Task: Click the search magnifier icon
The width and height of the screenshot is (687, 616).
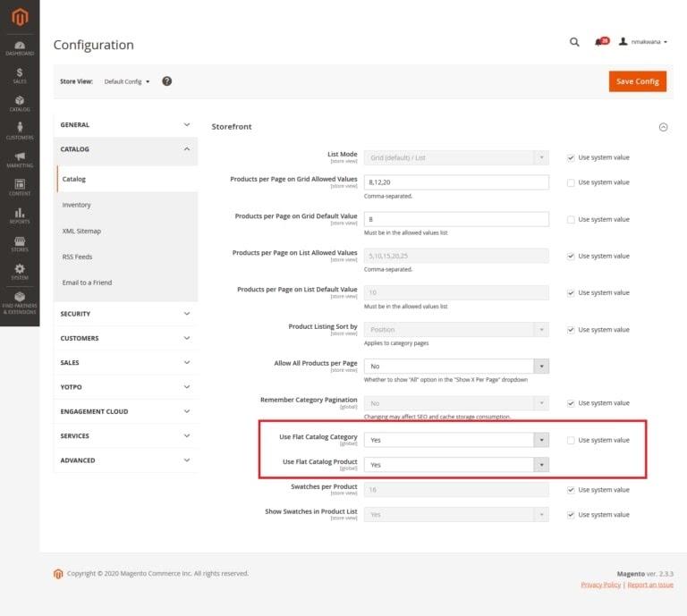Action: click(574, 42)
